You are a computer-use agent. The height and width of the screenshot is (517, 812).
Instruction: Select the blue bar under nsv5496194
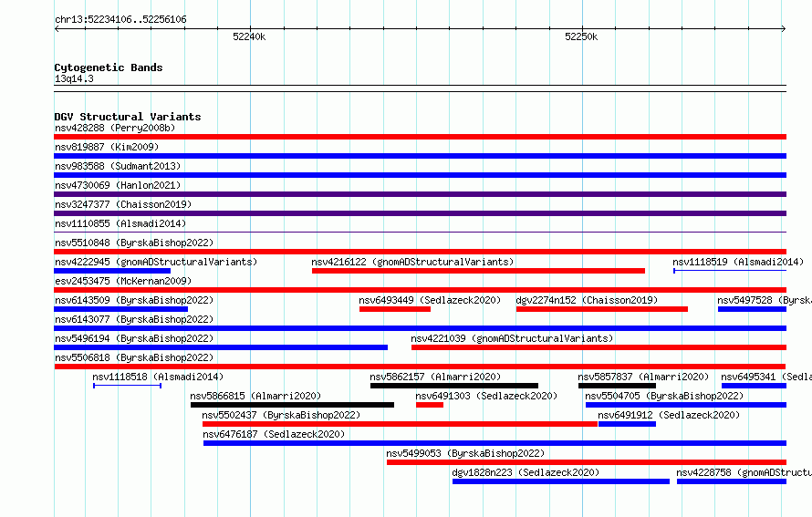(221, 347)
